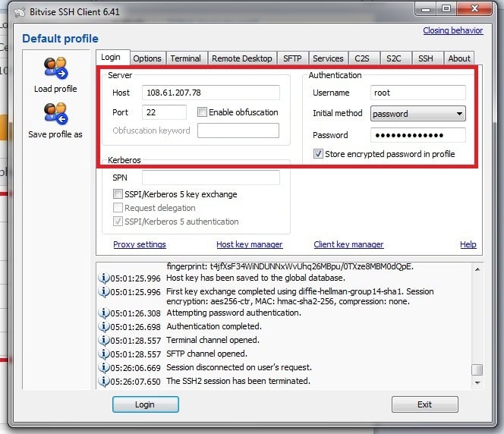The width and height of the screenshot is (504, 434).
Task: Click info icon beside Authentication completed entry
Action: [x=104, y=327]
